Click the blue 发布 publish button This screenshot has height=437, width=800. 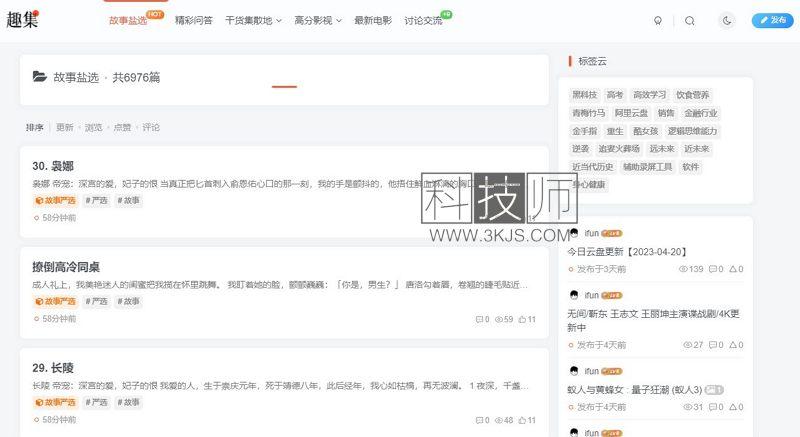(772, 20)
